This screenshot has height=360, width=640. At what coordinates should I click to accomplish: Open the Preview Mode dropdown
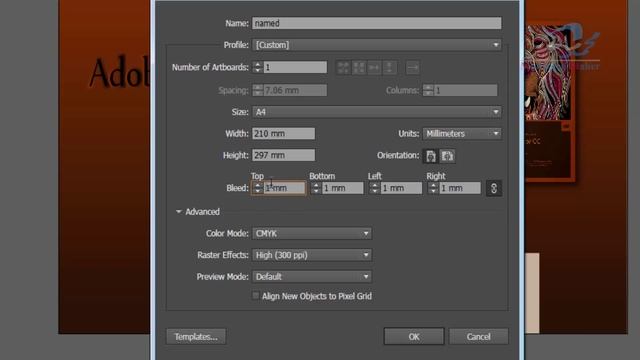click(312, 277)
